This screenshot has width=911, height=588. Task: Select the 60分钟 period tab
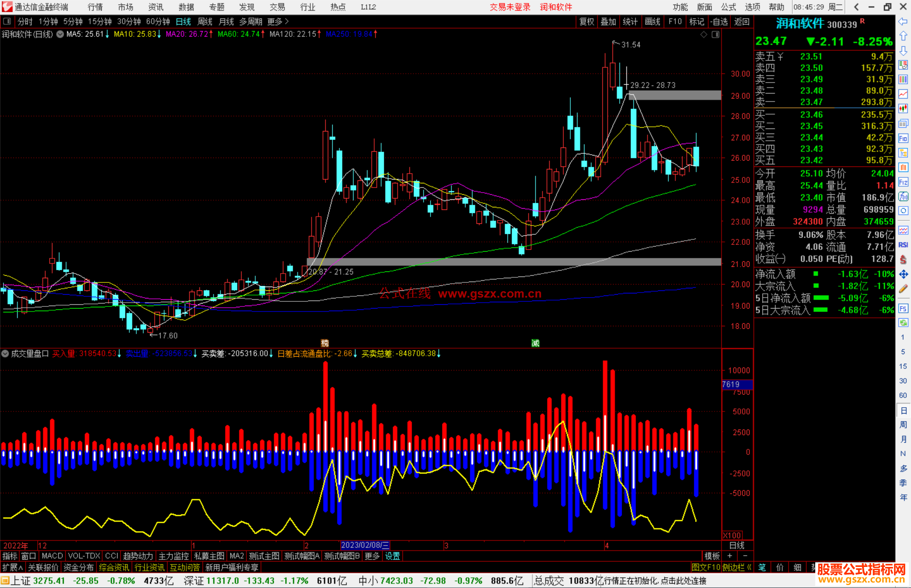click(x=158, y=21)
